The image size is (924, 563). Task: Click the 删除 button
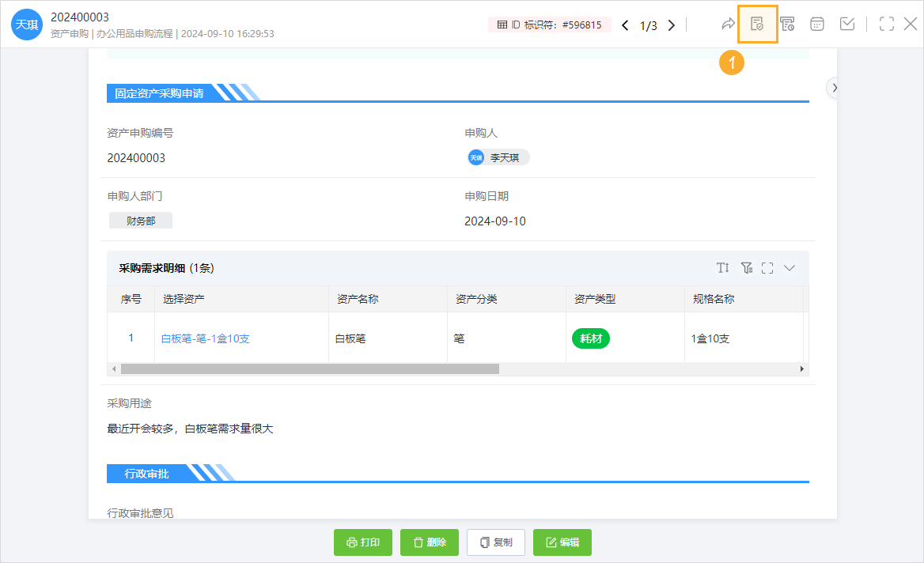[x=430, y=542]
